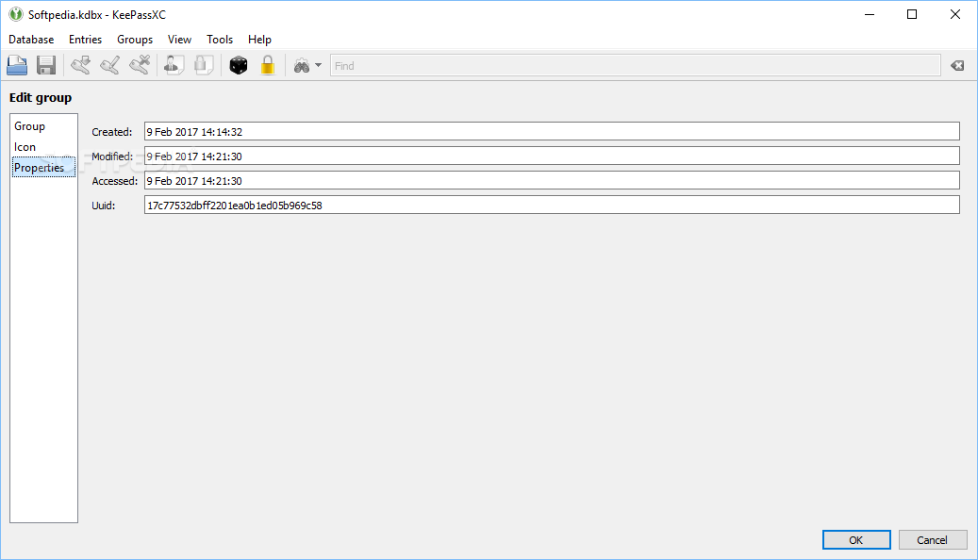The image size is (978, 560).
Task: Focus the Find search box
Action: pyautogui.click(x=635, y=65)
